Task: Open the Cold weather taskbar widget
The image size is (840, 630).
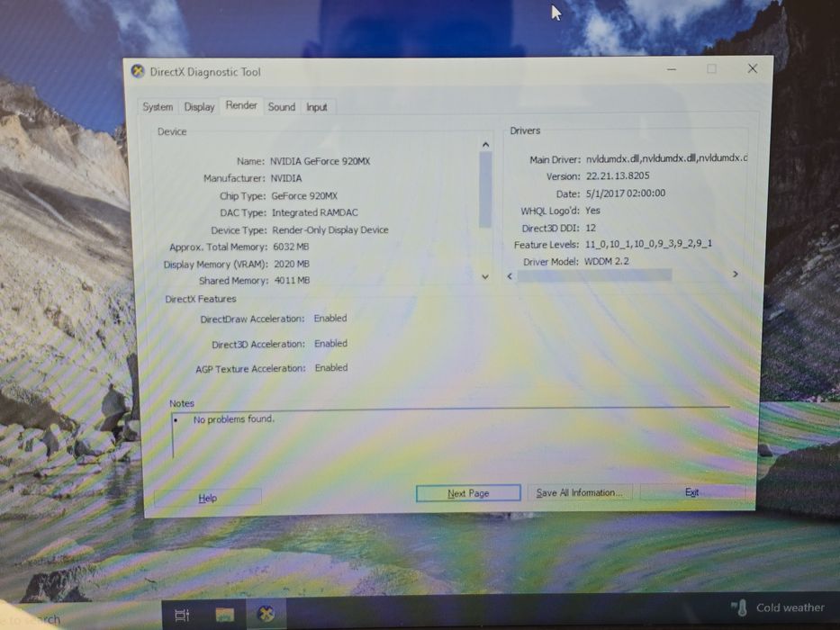Action: point(778,608)
